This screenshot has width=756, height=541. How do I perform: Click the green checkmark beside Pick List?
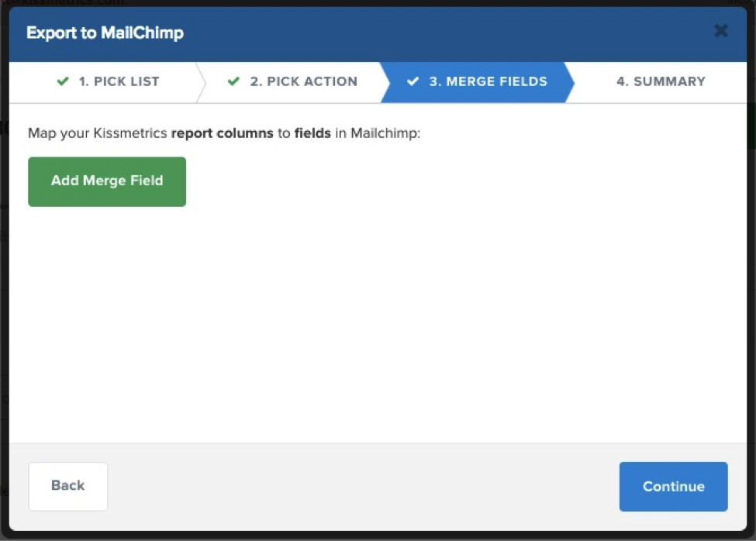(x=63, y=81)
